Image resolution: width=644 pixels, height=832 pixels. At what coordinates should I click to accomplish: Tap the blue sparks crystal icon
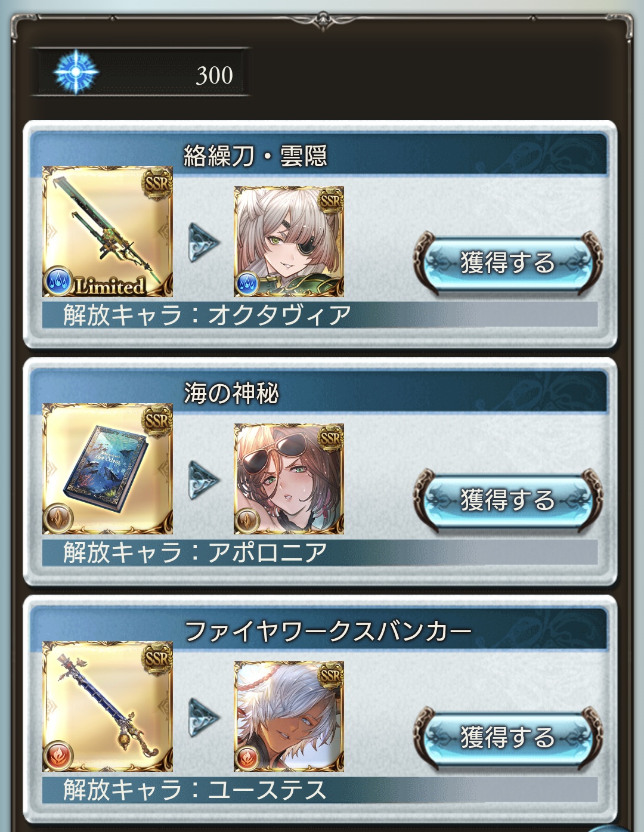click(76, 72)
